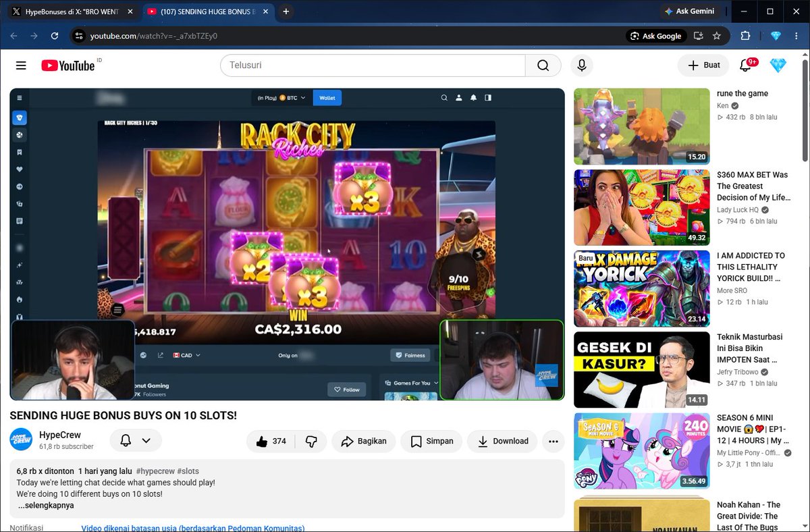This screenshot has width=810, height=532.
Task: Open a new browser tab
Action: pos(286,11)
